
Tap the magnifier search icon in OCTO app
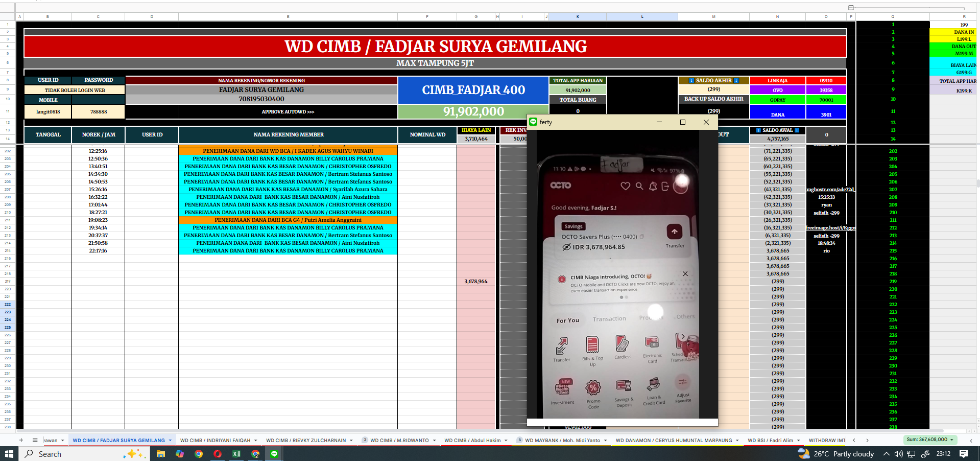[x=639, y=186]
